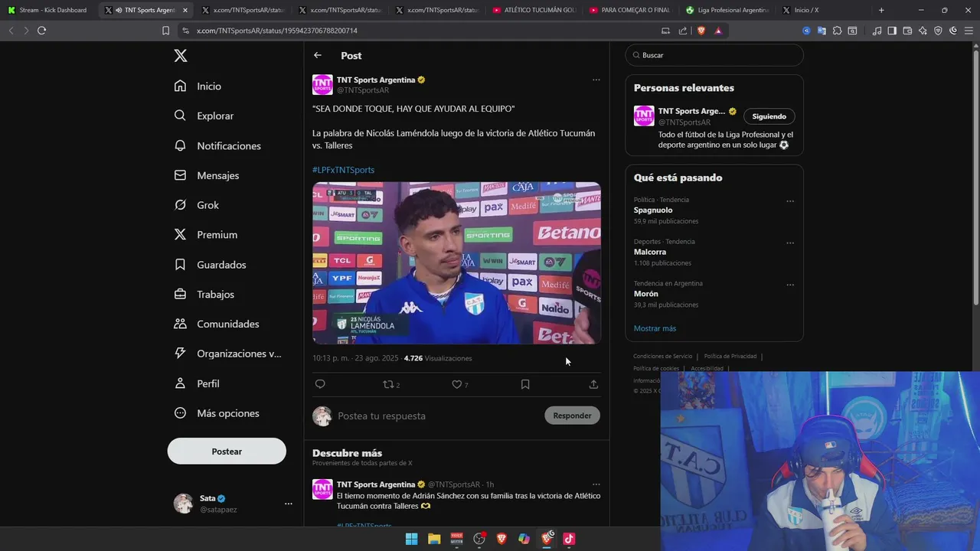The width and height of the screenshot is (980, 551).
Task: Open the Morón trend's options menu
Action: (x=790, y=285)
